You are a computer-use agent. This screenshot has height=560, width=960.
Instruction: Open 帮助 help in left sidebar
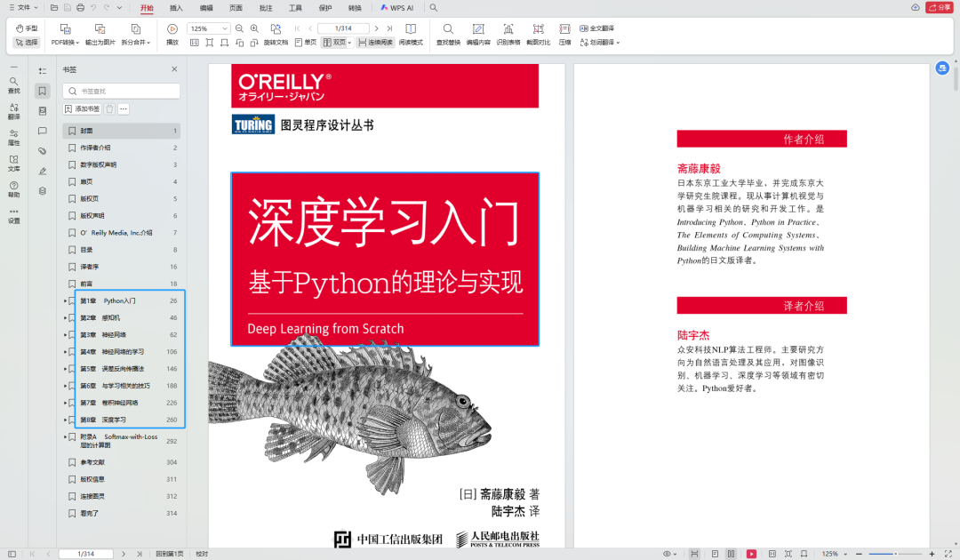[13, 189]
